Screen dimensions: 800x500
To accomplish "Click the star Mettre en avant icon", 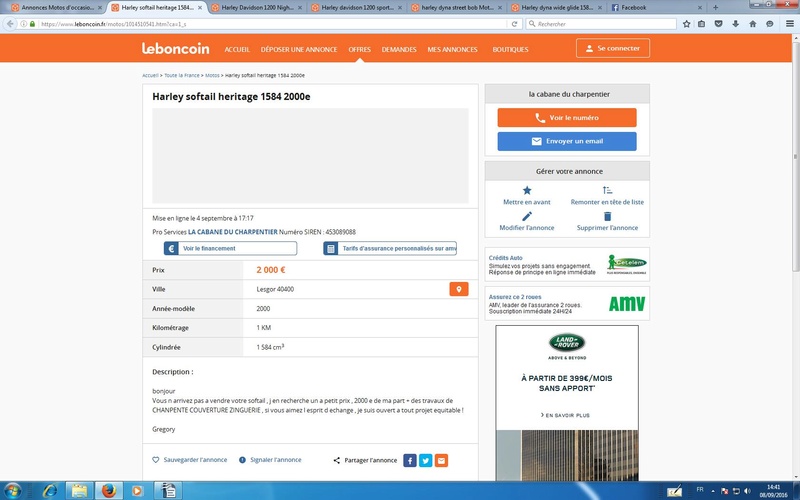I will pos(527,190).
